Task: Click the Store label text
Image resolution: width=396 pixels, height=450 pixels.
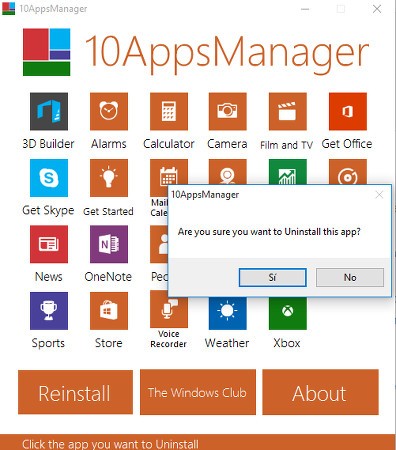Action: [x=109, y=343]
